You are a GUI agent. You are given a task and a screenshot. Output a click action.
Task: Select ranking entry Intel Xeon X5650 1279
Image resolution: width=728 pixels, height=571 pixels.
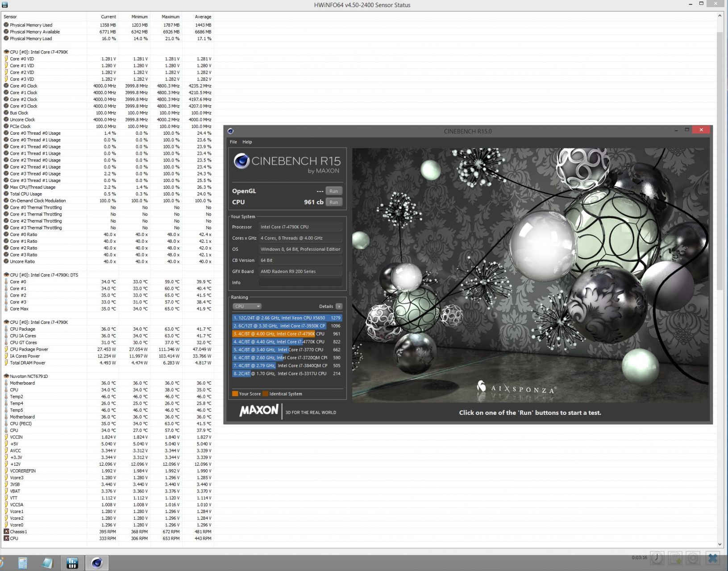pos(287,318)
